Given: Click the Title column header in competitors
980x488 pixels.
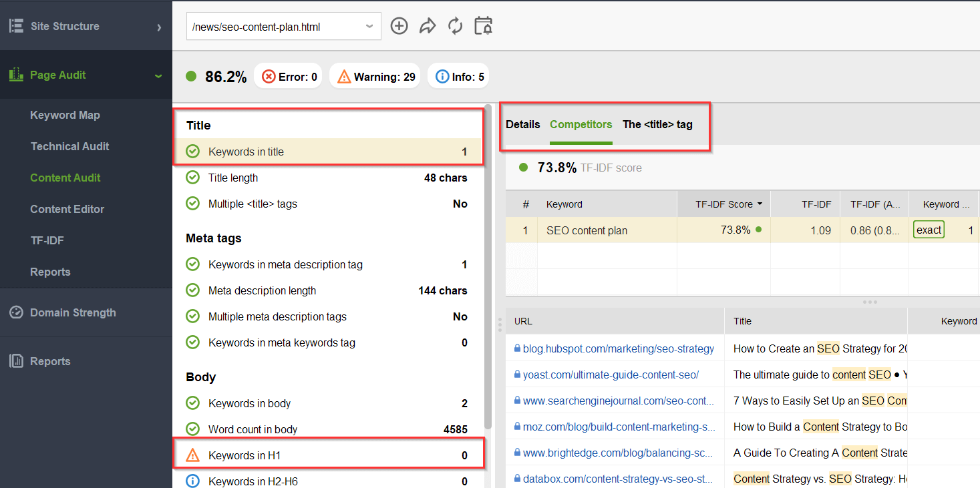Looking at the screenshot, I should (816, 321).
